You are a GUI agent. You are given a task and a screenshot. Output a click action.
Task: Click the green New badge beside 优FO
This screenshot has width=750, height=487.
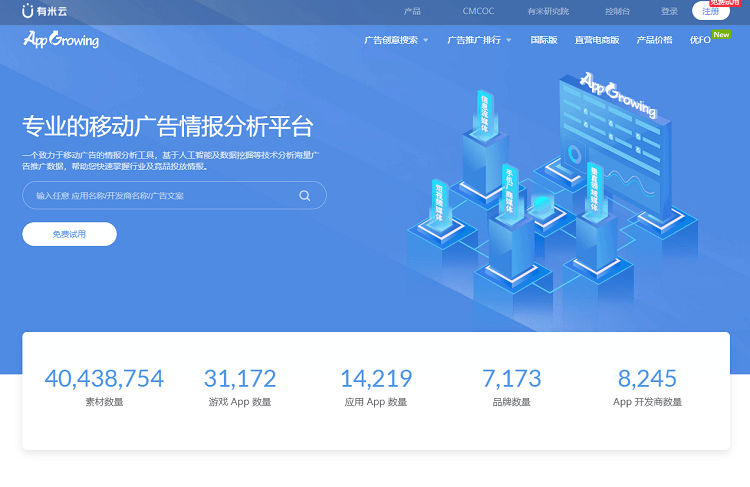coord(721,34)
